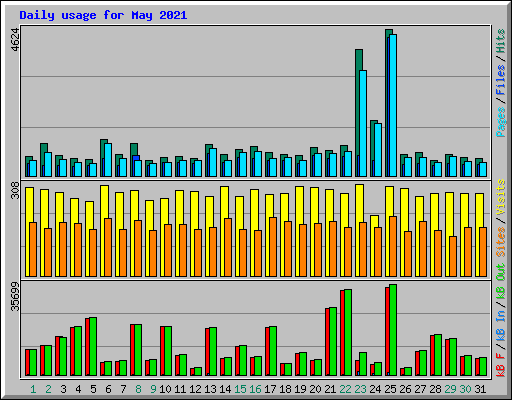This screenshot has height=400, width=512.
Task: Click the 'kB In' legend label
Action: 500,325
